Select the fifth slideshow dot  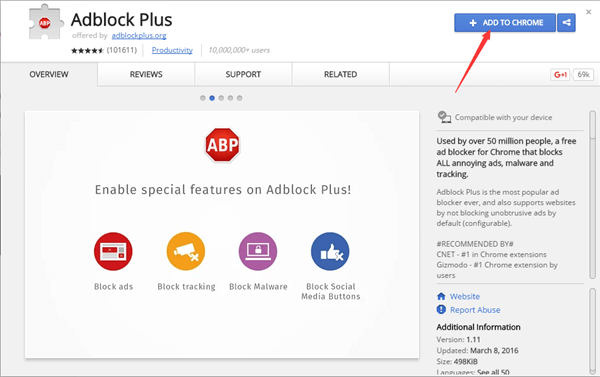coord(240,98)
